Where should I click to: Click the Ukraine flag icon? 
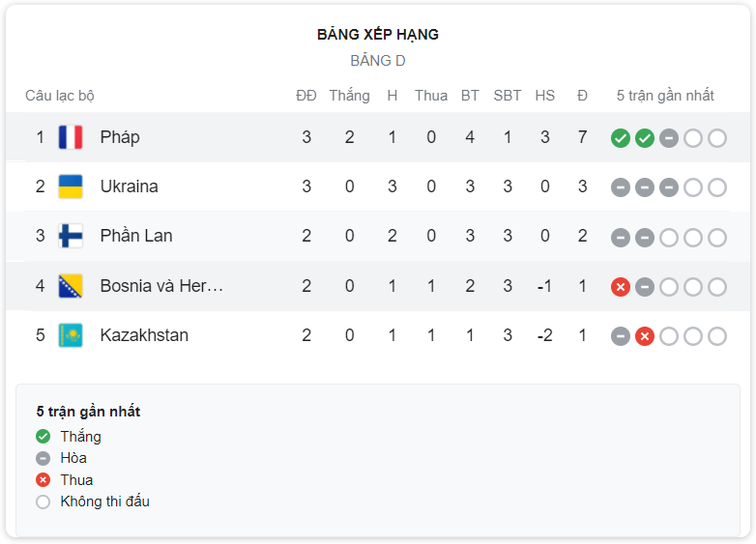point(71,186)
